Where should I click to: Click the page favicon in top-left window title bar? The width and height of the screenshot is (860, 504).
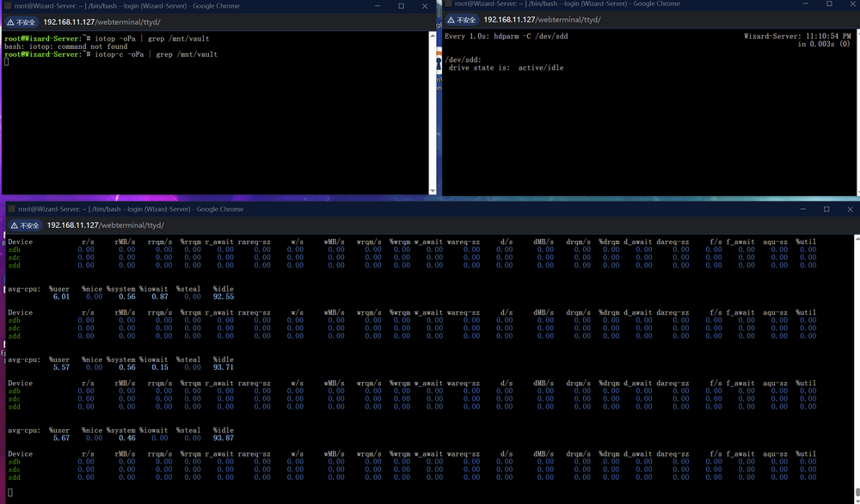coord(8,6)
